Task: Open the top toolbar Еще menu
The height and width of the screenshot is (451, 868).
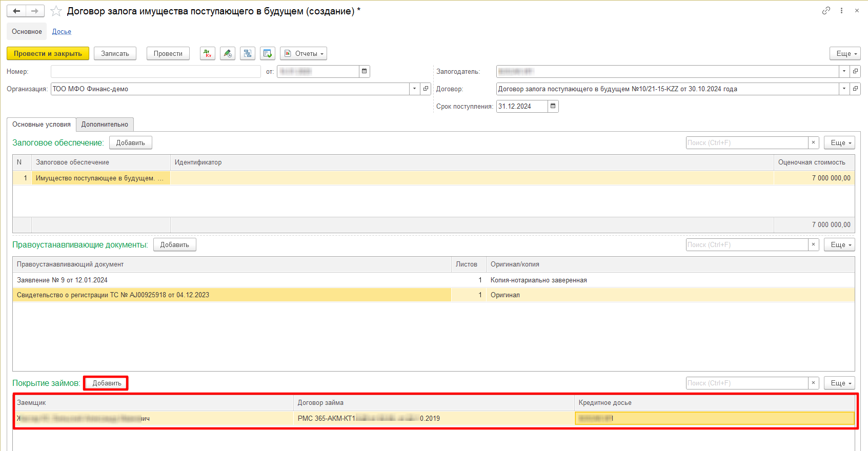Action: pyautogui.click(x=845, y=53)
